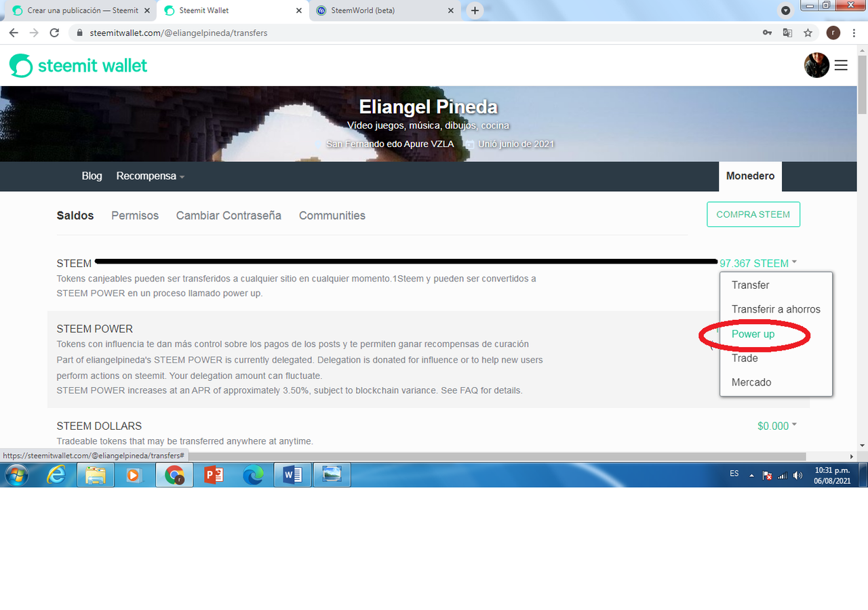Viewport: 868px width, 610px height.
Task: Choose Transferir a ahorros
Action: (x=776, y=310)
